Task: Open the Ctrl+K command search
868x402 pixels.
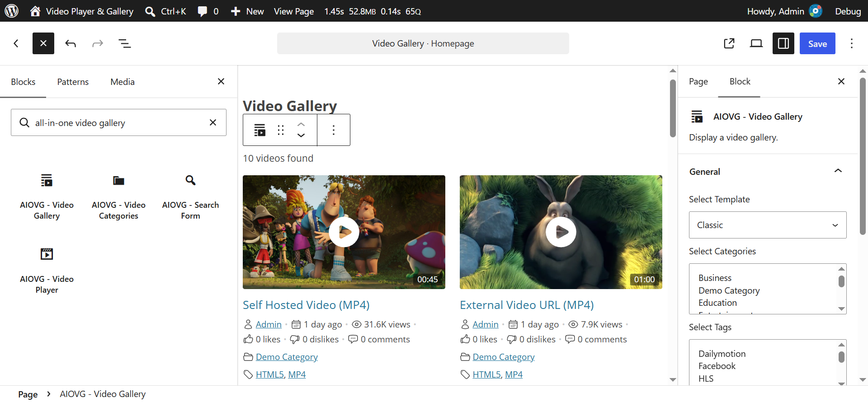Action: tap(165, 11)
